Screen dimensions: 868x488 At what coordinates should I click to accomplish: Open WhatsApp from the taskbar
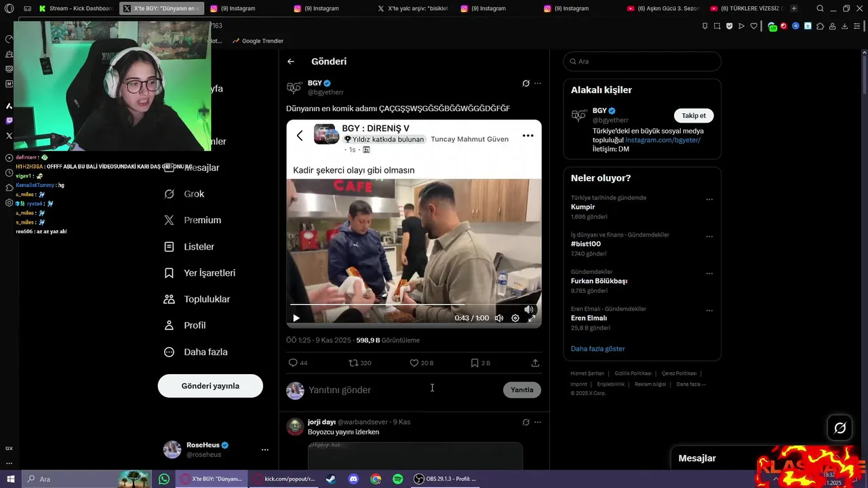[164, 479]
